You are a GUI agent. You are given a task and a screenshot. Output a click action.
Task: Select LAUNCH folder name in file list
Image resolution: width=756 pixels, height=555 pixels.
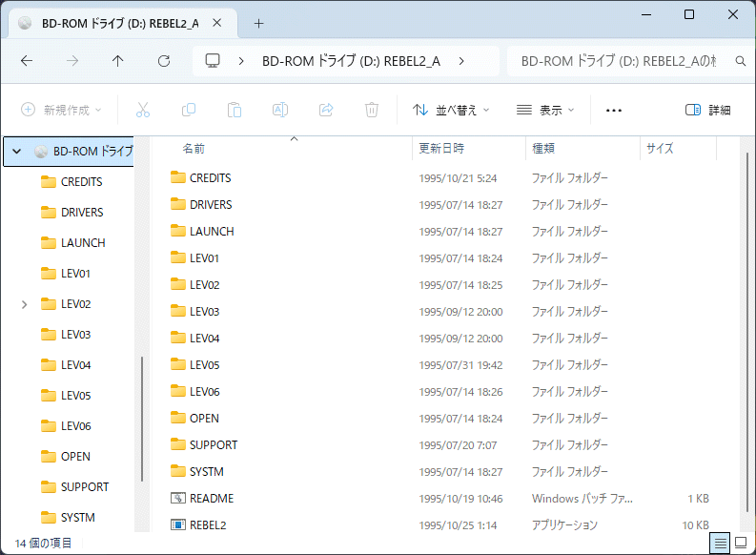tap(212, 232)
